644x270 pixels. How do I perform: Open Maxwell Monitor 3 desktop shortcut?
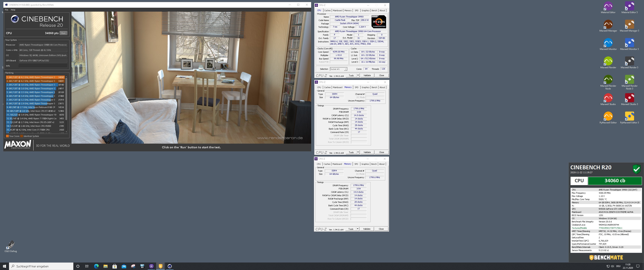point(629,44)
